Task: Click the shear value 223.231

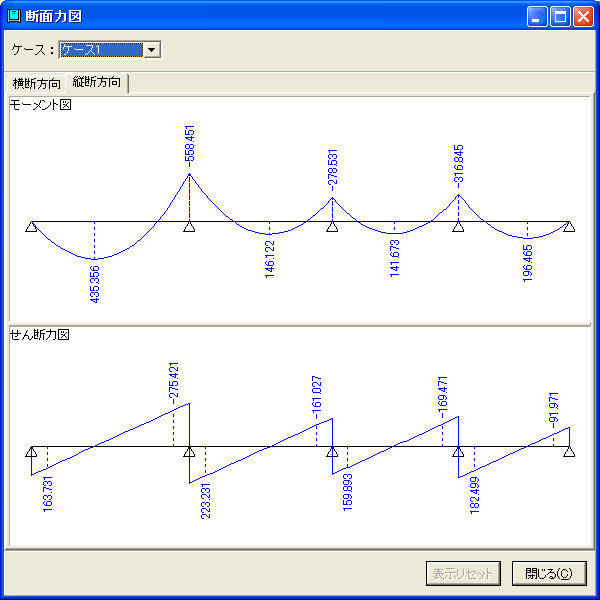Action: (206, 501)
